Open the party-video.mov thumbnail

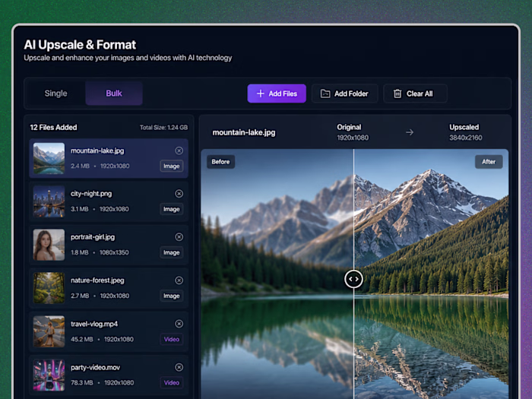coord(49,375)
